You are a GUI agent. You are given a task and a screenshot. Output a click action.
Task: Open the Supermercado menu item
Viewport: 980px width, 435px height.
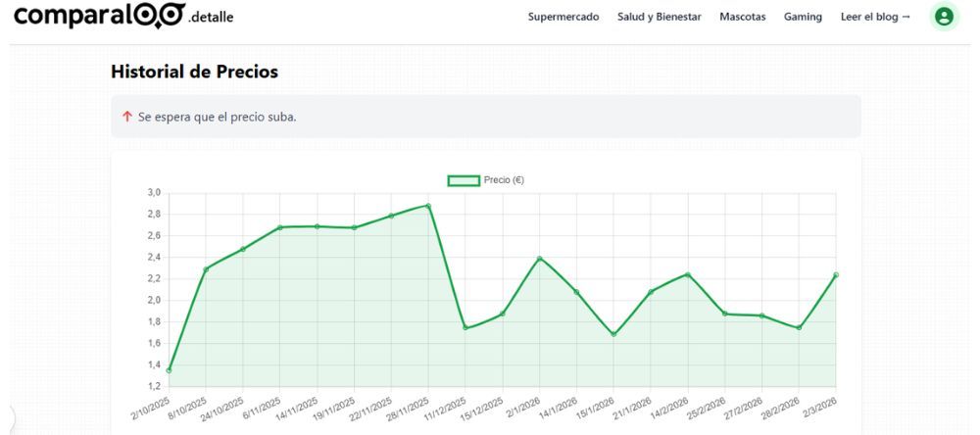click(563, 17)
